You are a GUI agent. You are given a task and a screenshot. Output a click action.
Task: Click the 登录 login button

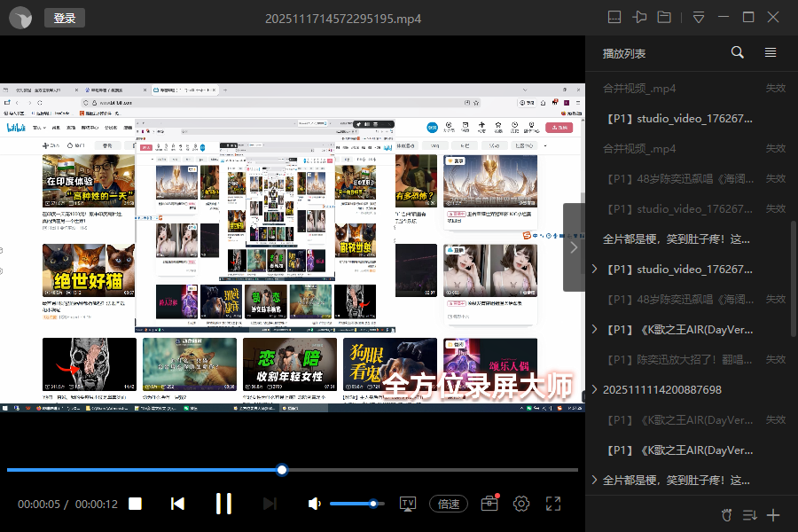coord(64,18)
